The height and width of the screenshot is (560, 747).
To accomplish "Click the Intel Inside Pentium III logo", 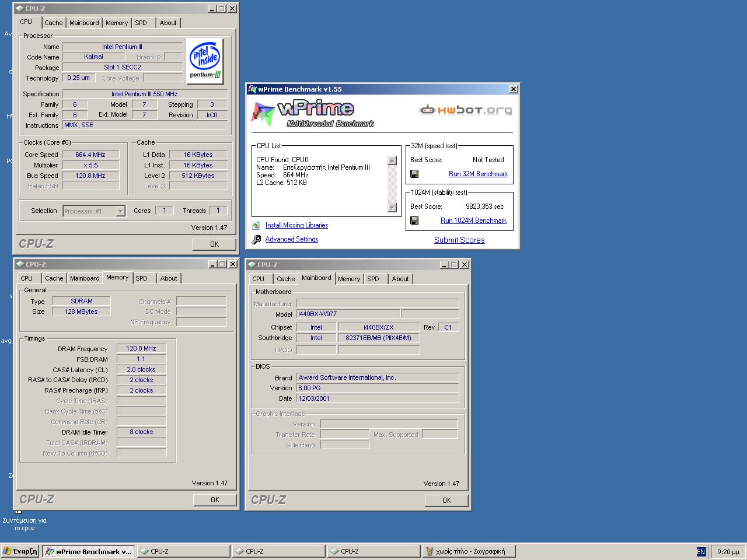I will [x=205, y=60].
